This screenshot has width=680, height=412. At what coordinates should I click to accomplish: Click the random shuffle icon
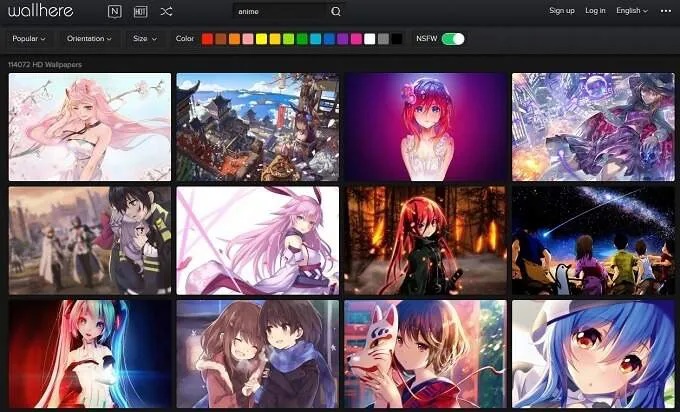166,12
